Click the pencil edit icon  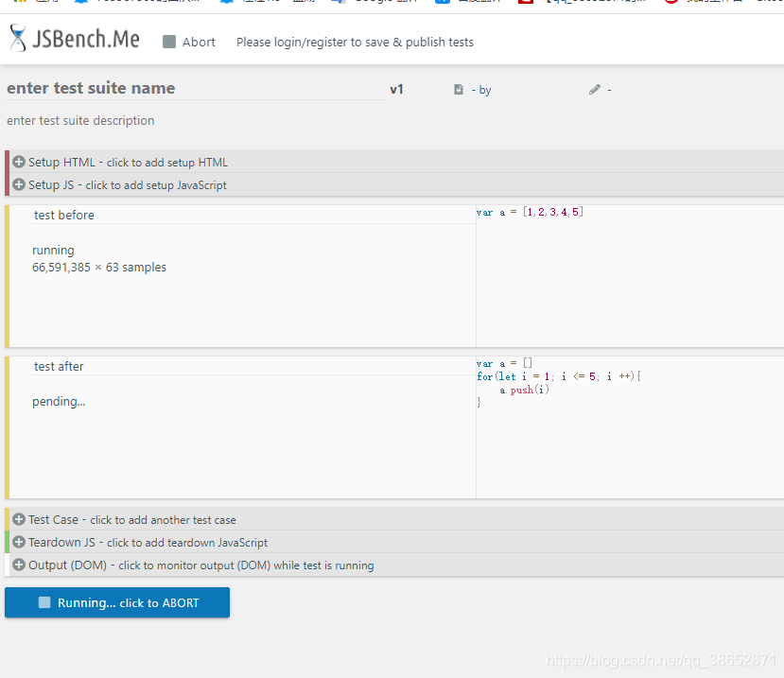coord(594,90)
